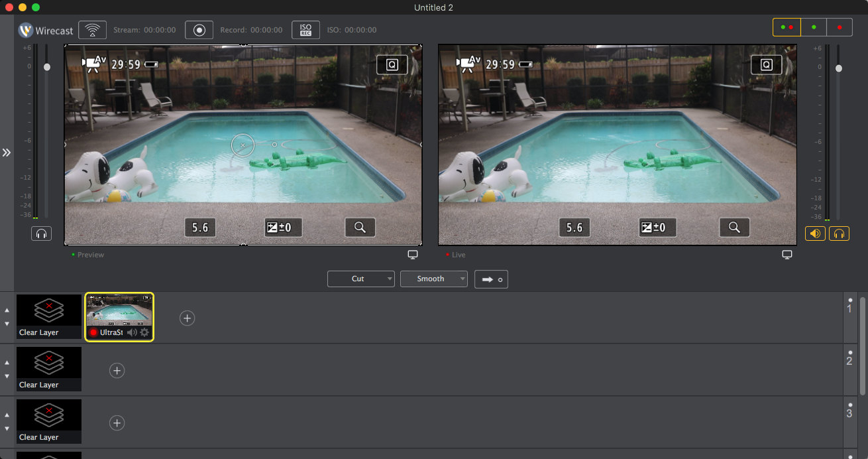Expand the left sidebar chevron
The height and width of the screenshot is (459, 868).
click(x=7, y=153)
